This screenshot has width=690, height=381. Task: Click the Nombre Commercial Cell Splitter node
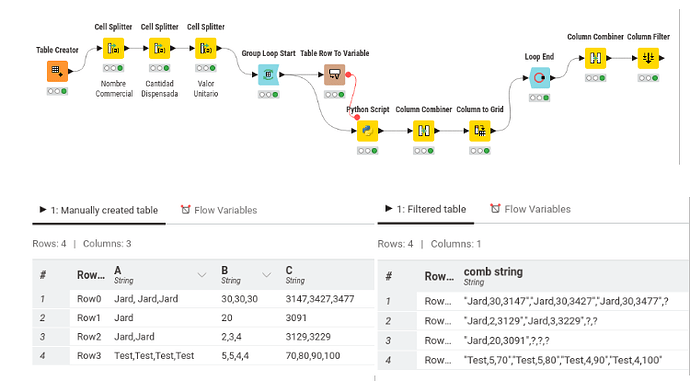(x=113, y=48)
